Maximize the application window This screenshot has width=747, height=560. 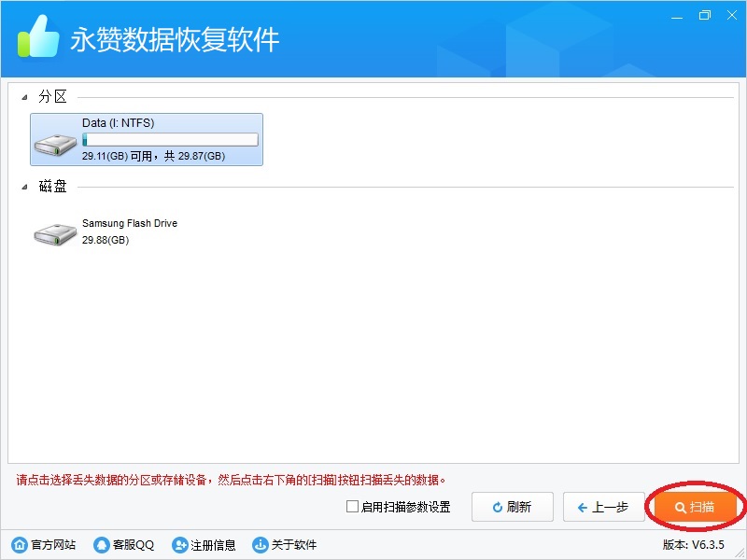tap(705, 15)
